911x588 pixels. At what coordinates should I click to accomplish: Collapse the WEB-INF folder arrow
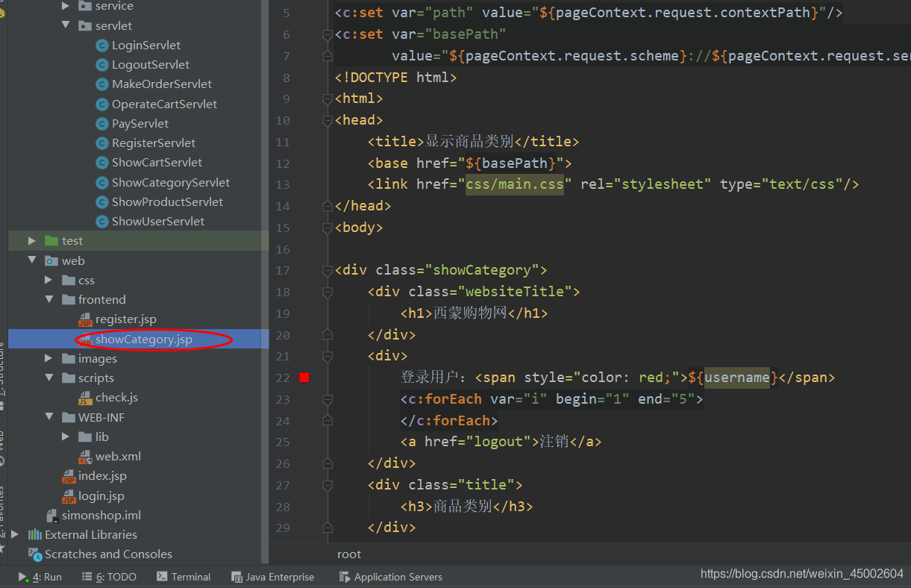[49, 418]
